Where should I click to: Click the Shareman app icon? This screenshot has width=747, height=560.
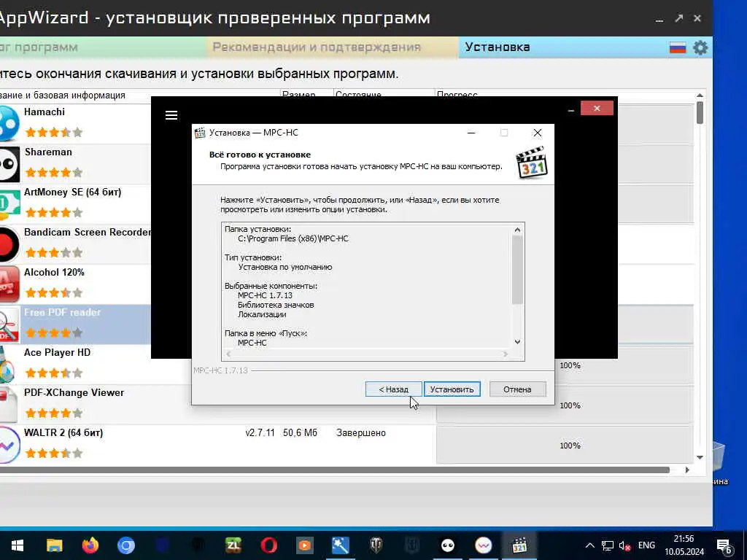tap(9, 164)
